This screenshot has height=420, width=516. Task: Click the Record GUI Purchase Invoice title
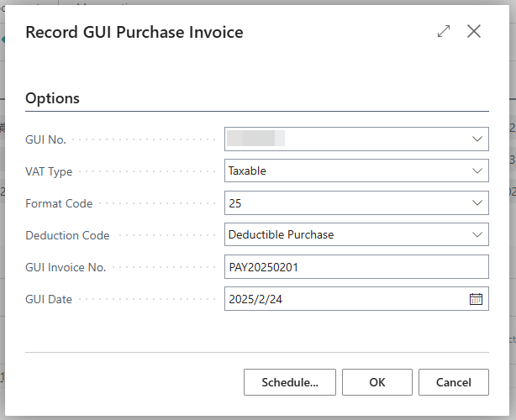point(134,32)
